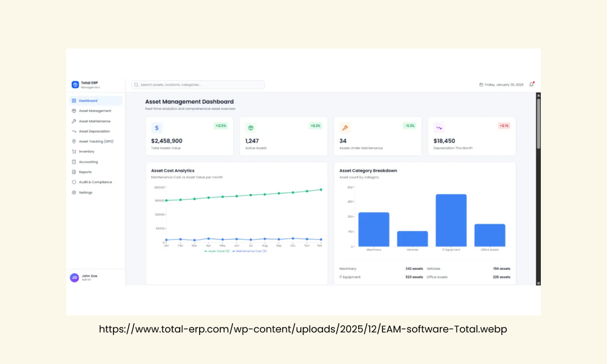Toggle the Asset Value legend item

(217, 251)
